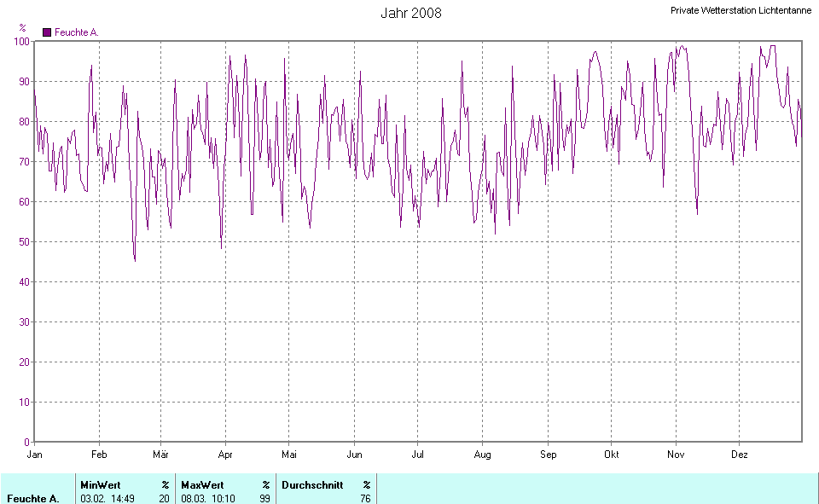Click the MinWert column header
This screenshot has width=819, height=504.
point(101,484)
